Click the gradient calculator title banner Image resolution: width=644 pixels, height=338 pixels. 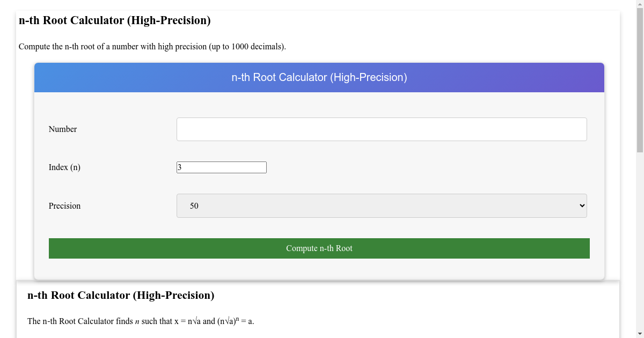point(319,77)
